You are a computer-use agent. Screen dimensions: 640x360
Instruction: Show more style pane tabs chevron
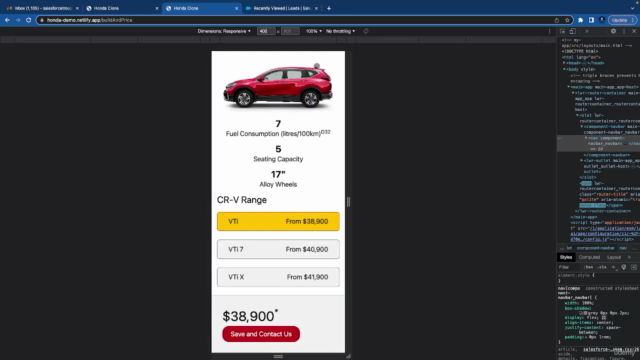(x=629, y=257)
